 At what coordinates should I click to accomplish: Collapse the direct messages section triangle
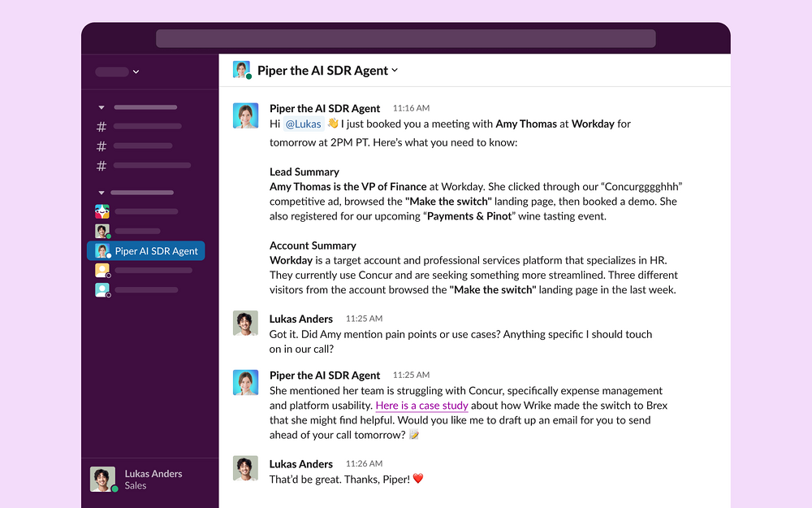click(x=101, y=193)
